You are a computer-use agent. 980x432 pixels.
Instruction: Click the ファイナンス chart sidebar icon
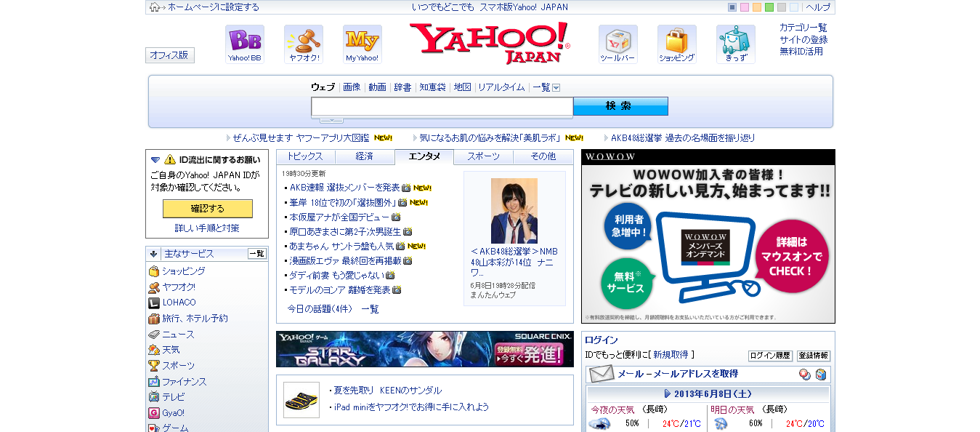coord(154,382)
